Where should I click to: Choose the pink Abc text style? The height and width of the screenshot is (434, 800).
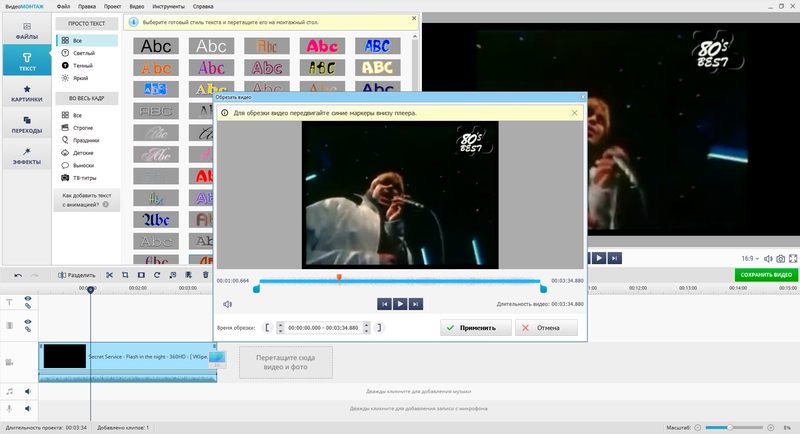pos(322,46)
